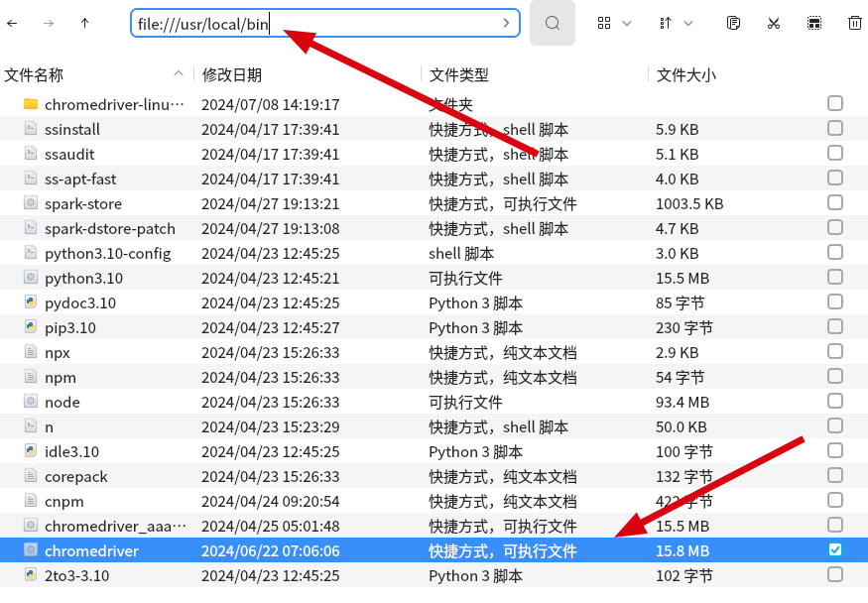The height and width of the screenshot is (603, 868).
Task: Click the paste icon in the toolbar
Action: click(x=814, y=23)
